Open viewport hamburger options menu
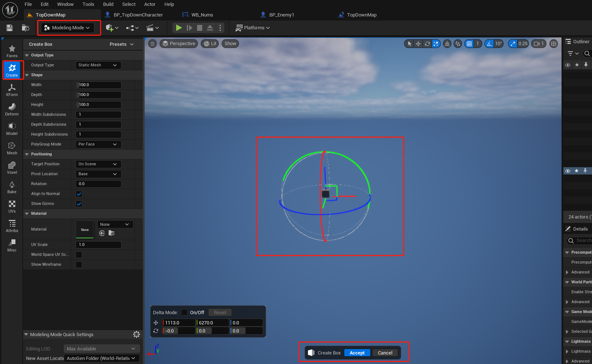 point(152,44)
